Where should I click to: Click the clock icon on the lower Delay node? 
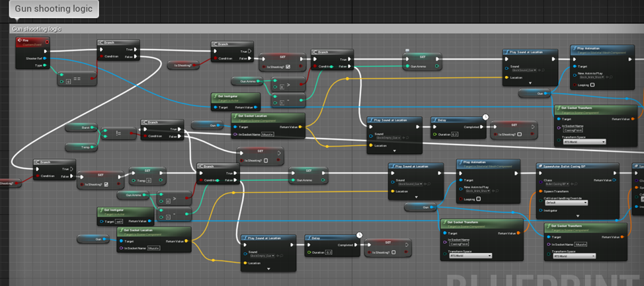point(360,234)
